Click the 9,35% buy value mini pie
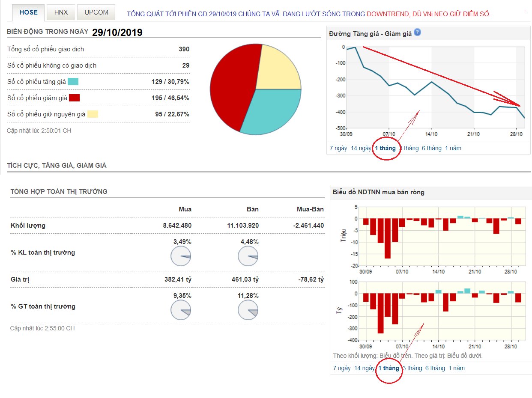 pos(181,310)
